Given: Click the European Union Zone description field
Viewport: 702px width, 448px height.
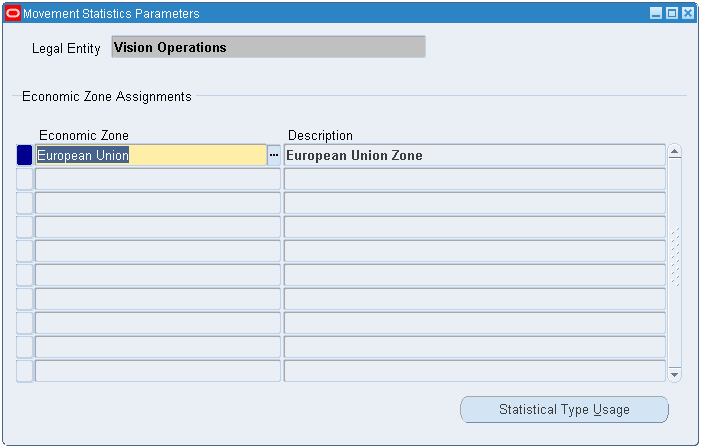Looking at the screenshot, I should pyautogui.click(x=474, y=155).
